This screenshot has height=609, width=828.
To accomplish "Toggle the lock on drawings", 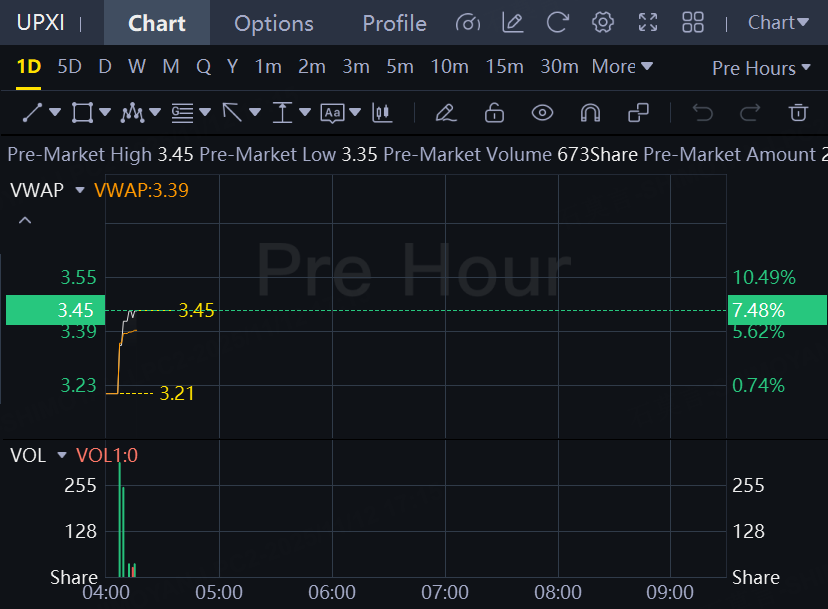I will click(494, 112).
